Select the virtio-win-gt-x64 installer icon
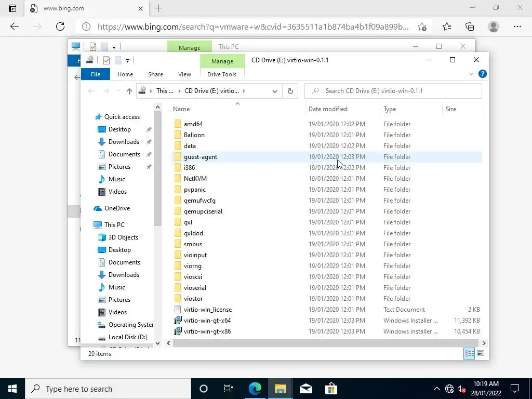The height and width of the screenshot is (399, 532). [x=178, y=320]
